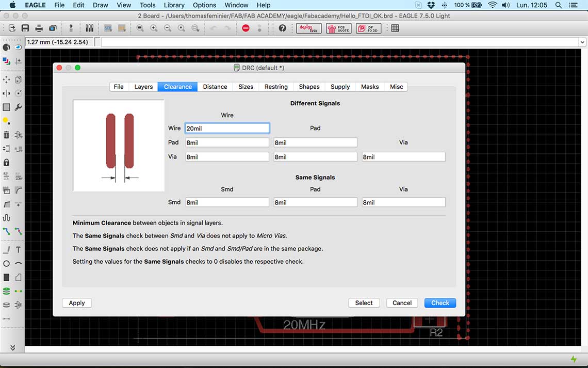Click the Cancel button in DRC dialog
This screenshot has width=588, height=368.
[x=402, y=303]
